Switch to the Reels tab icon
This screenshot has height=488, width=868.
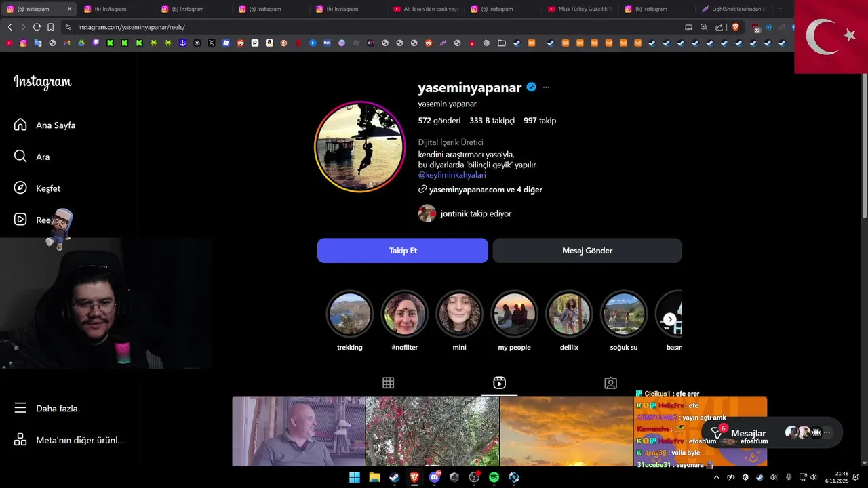499,383
